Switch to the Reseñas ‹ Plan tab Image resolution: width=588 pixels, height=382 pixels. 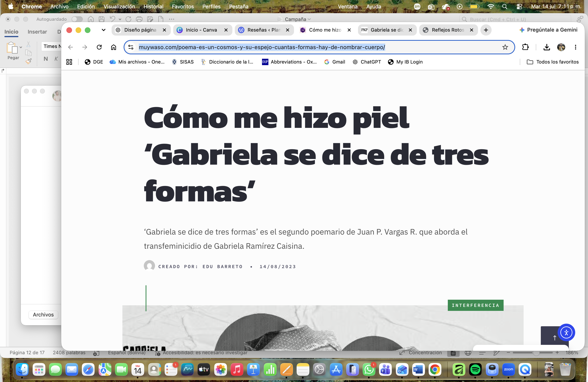(264, 30)
